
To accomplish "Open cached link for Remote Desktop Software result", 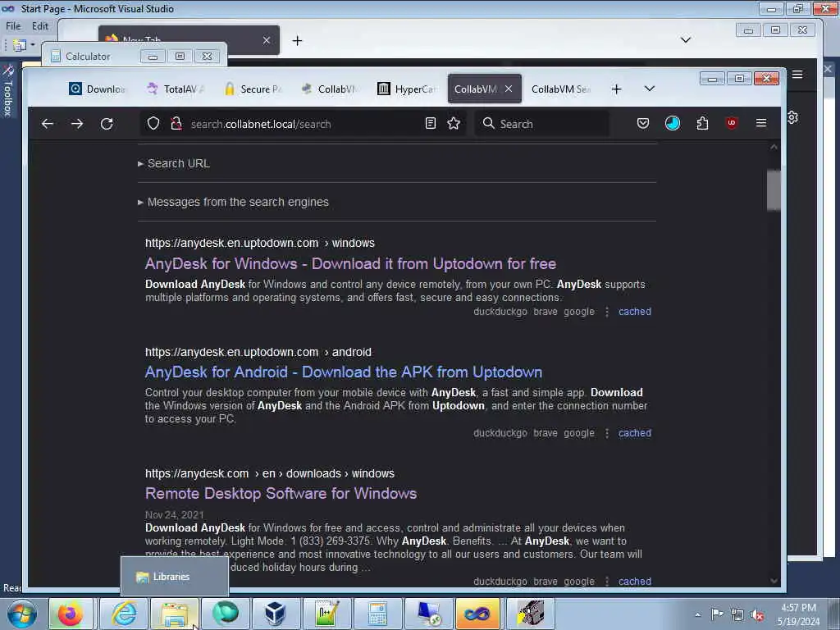I will (x=635, y=582).
